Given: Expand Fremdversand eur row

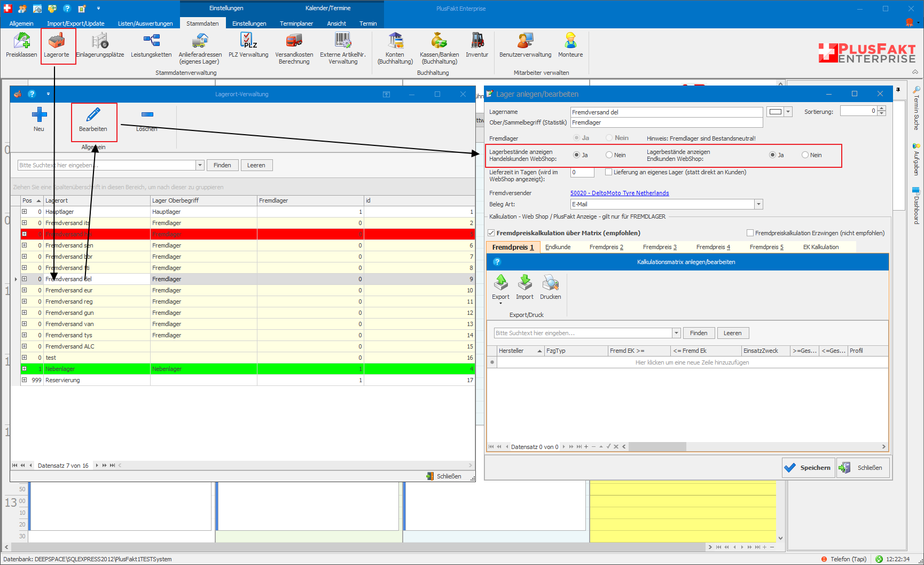Looking at the screenshot, I should click(x=24, y=290).
